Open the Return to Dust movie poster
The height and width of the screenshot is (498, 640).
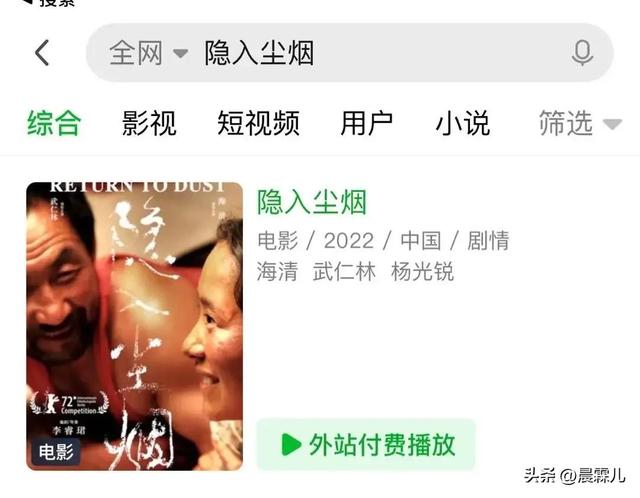[x=134, y=326]
